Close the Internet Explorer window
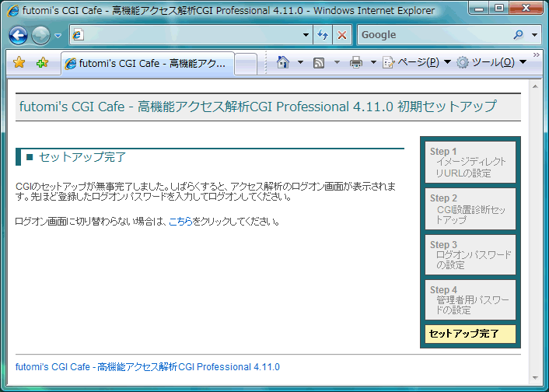 (526, 8)
